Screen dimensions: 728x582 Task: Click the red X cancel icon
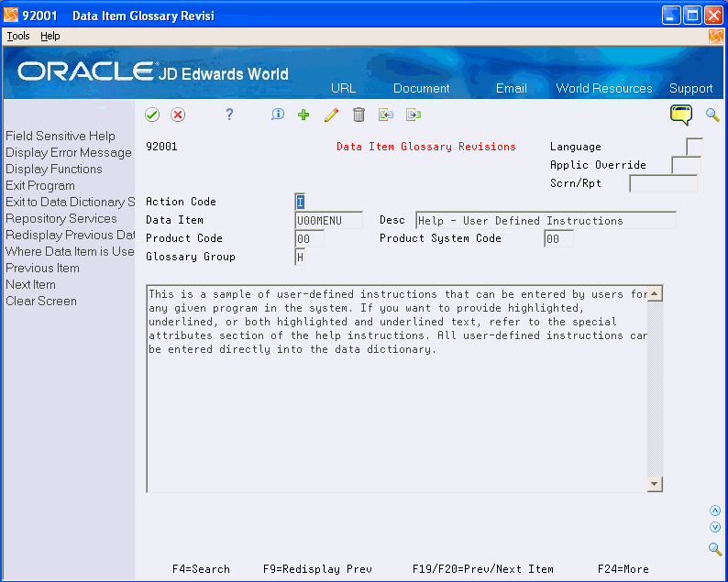178,115
